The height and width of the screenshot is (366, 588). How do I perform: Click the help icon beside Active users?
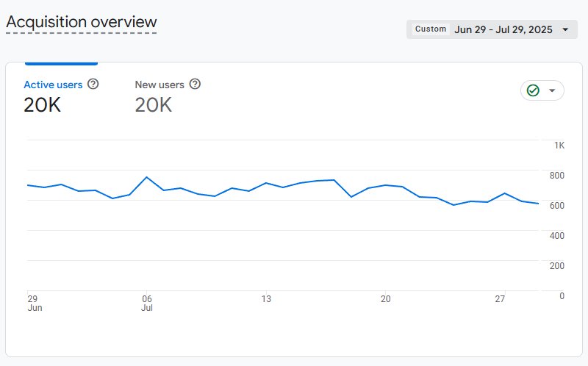pos(93,85)
